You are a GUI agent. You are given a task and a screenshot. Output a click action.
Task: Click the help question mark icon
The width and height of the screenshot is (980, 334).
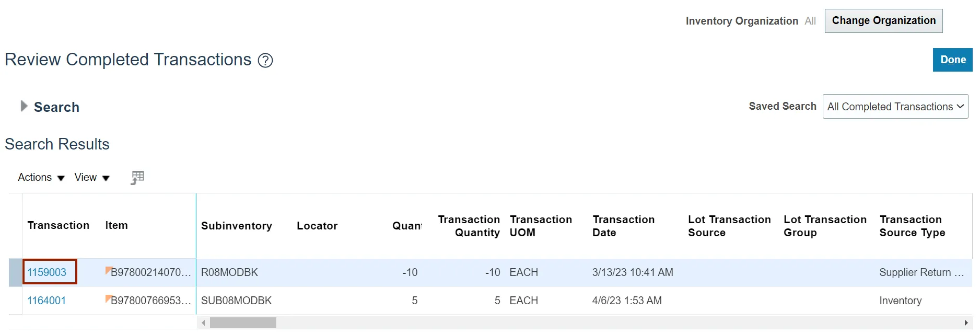coord(265,61)
